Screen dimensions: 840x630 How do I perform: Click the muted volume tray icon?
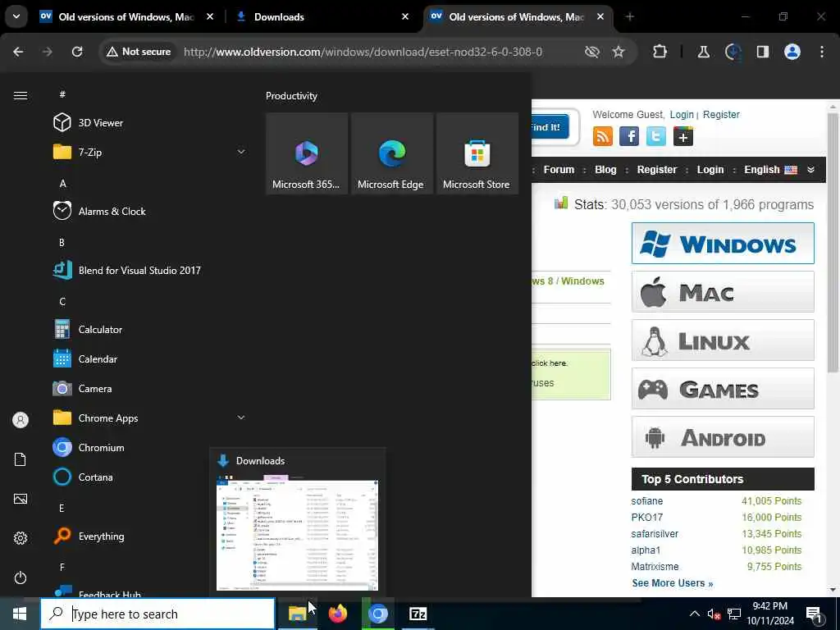(714, 614)
